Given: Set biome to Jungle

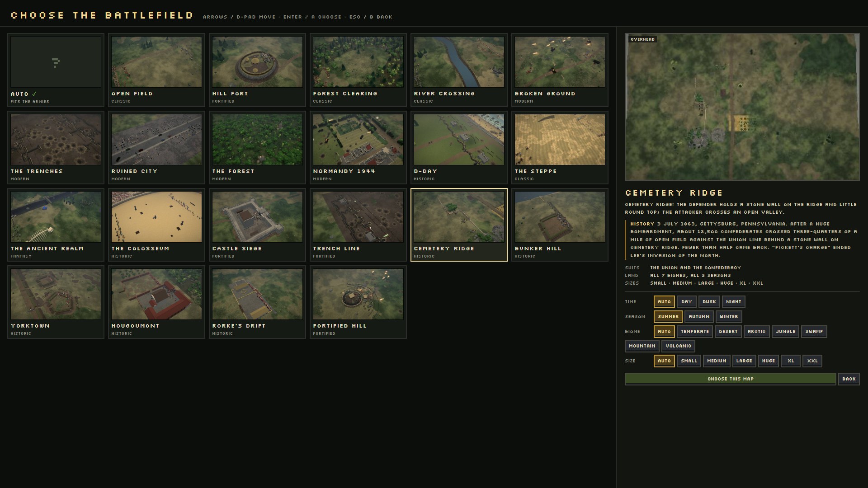Looking at the screenshot, I should (785, 332).
